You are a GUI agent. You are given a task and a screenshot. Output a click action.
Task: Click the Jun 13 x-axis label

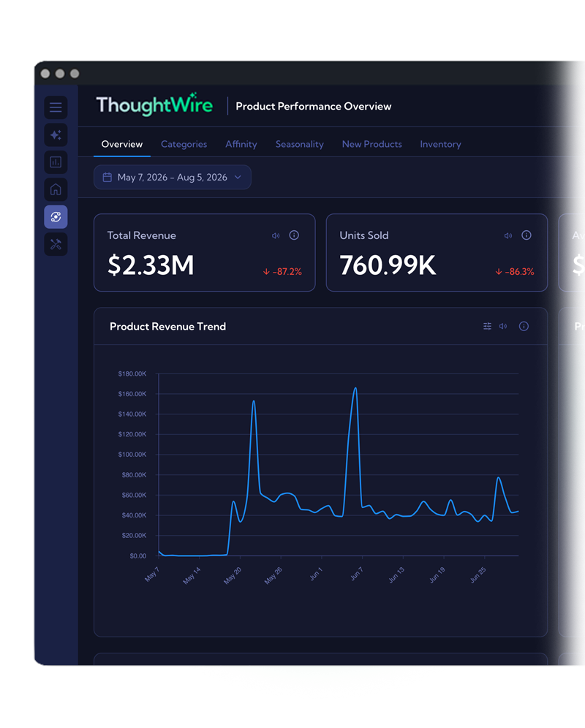(x=396, y=575)
